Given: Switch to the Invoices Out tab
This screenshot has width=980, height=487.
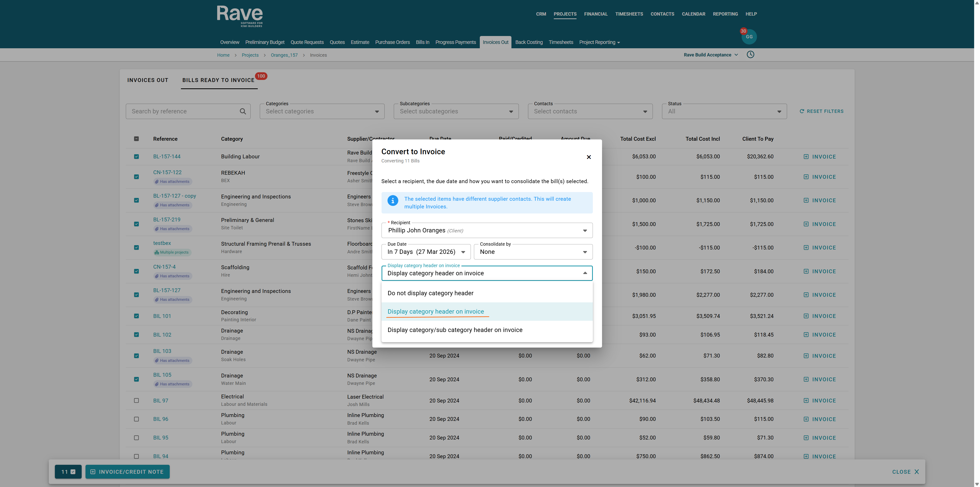Looking at the screenshot, I should click(148, 80).
